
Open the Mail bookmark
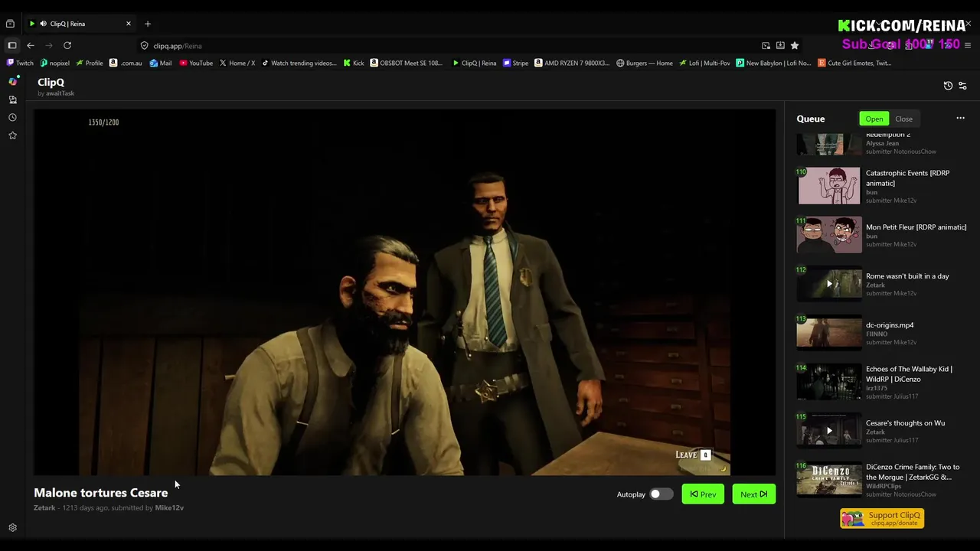click(x=161, y=64)
